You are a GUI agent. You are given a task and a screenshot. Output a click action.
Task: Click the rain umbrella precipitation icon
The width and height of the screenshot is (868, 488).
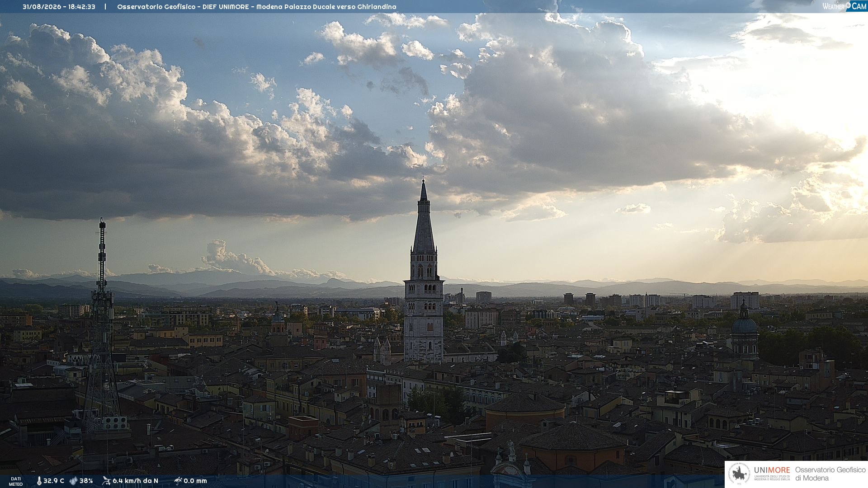click(178, 481)
